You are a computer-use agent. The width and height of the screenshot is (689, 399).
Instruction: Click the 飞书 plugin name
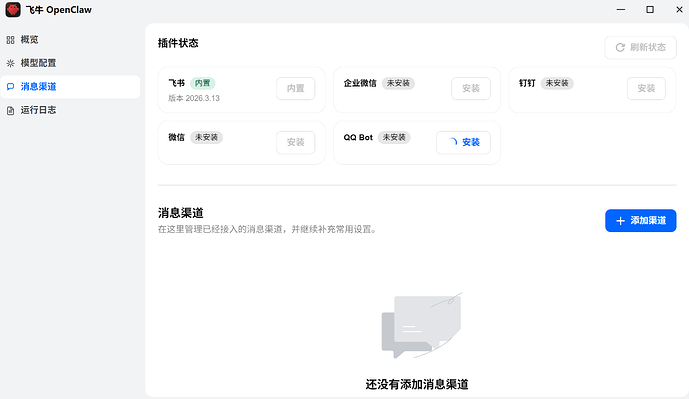177,83
